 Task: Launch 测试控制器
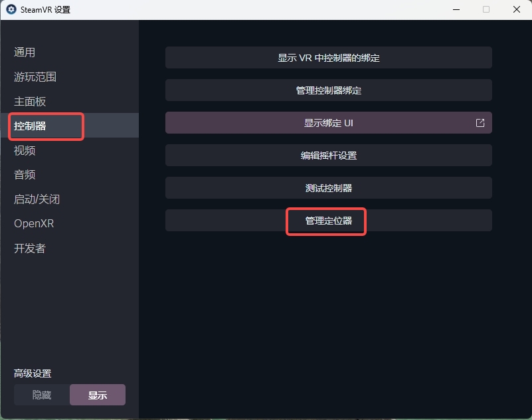click(328, 188)
